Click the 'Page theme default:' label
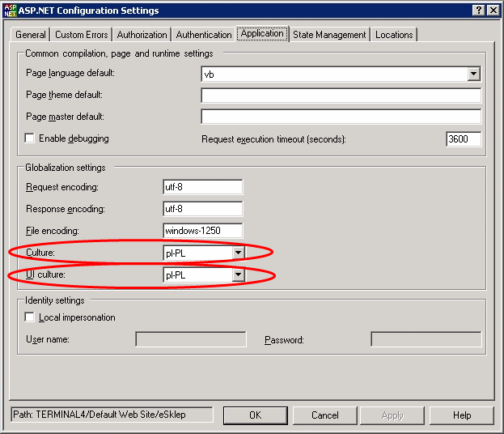This screenshot has width=504, height=434. [64, 95]
